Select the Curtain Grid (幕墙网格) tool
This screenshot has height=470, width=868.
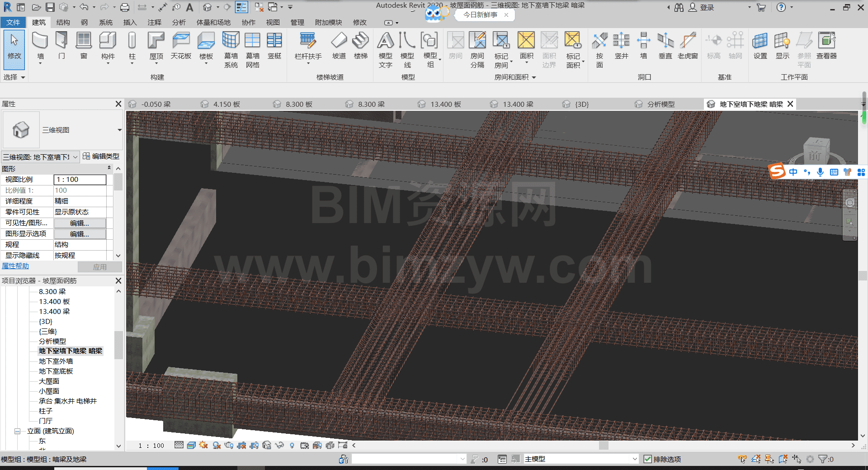coord(252,50)
